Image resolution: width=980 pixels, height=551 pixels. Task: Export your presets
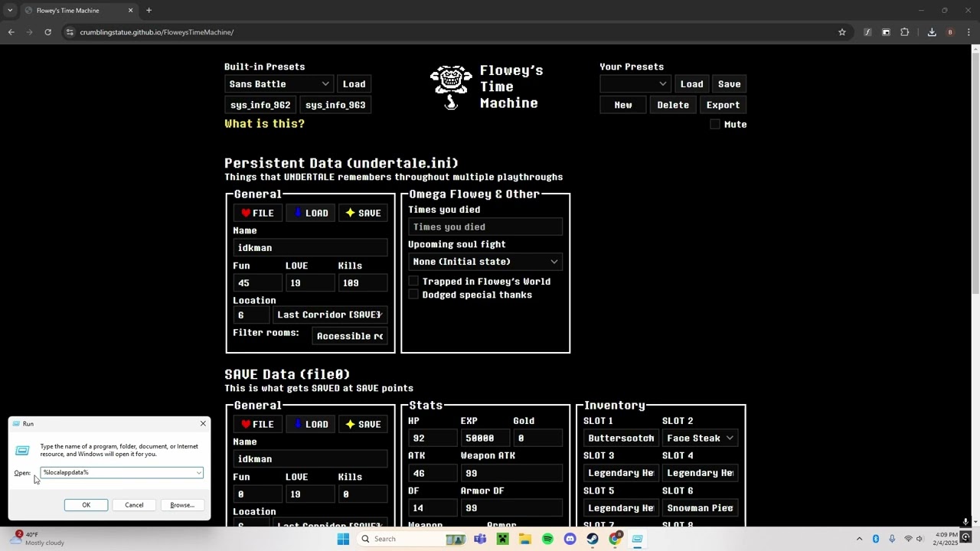(x=723, y=105)
